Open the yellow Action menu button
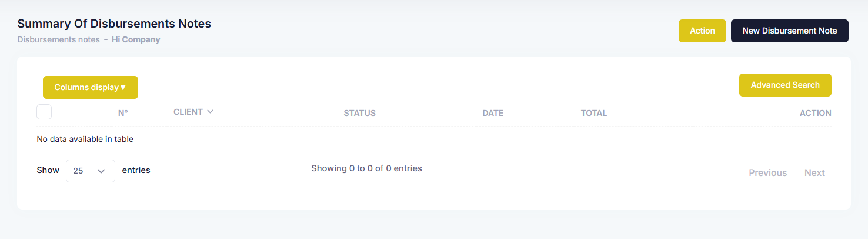 point(702,31)
